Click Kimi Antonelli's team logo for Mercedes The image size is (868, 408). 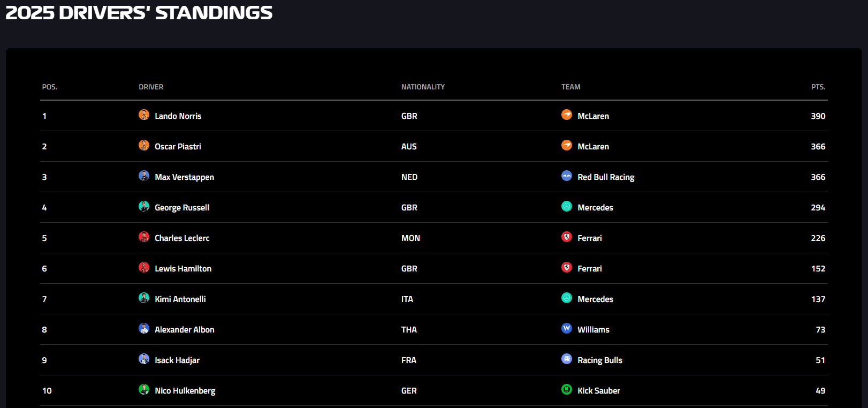[567, 298]
